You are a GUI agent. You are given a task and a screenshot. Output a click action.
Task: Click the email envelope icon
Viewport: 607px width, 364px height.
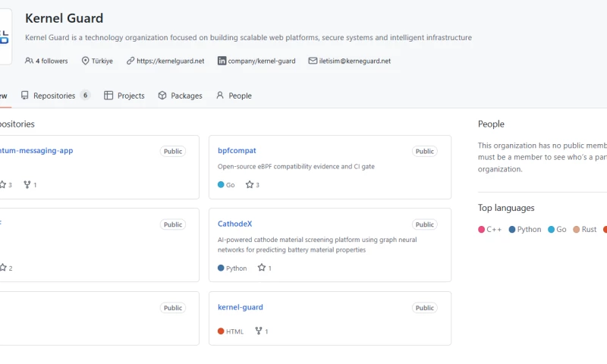(x=313, y=61)
